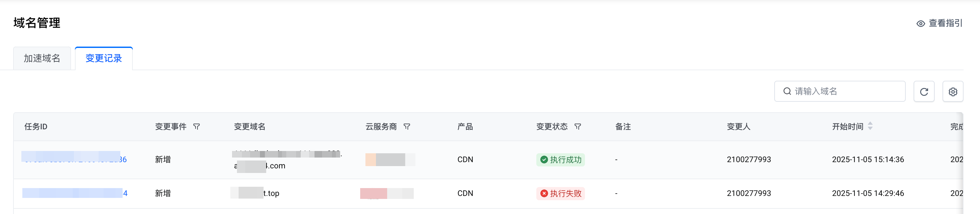Click the 变更域名 column header
The height and width of the screenshot is (214, 980).
click(x=249, y=127)
